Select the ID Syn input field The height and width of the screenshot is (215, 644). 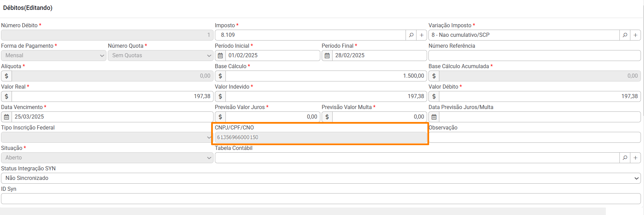321,199
